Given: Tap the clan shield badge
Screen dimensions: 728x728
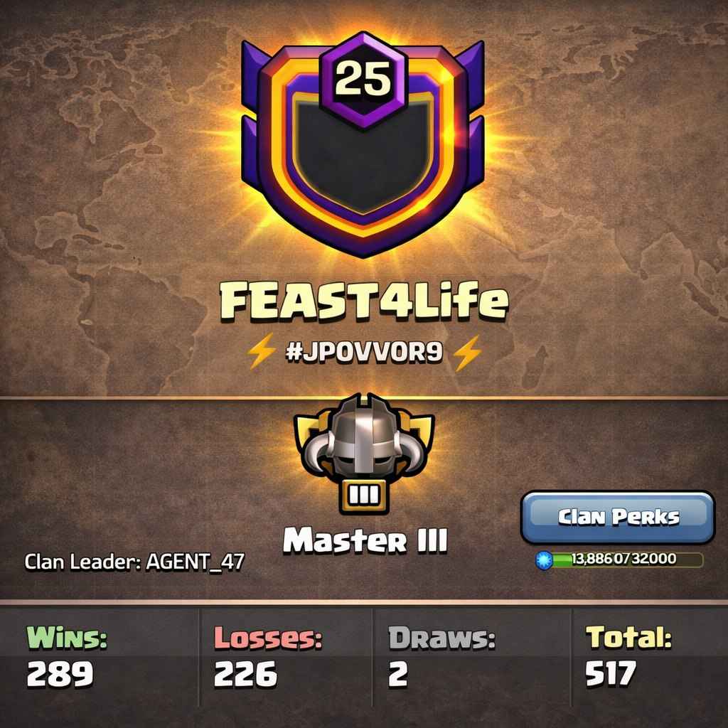Looking at the screenshot, I should coord(363,145).
